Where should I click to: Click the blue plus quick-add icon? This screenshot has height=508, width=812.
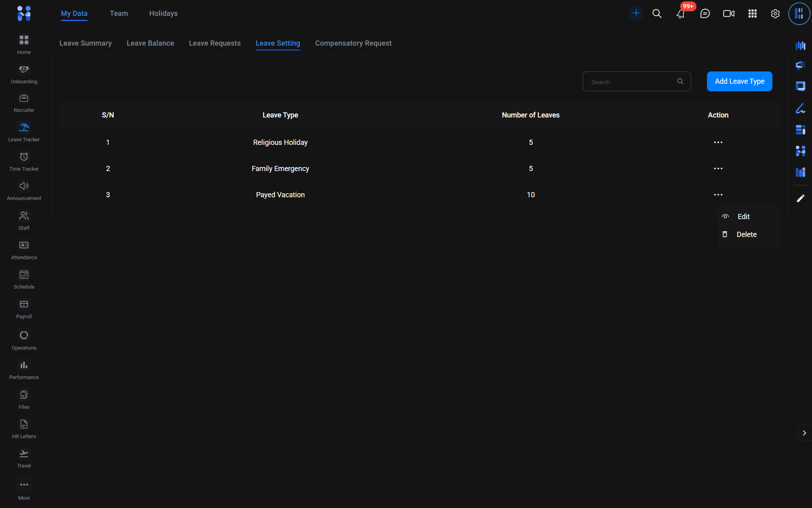coord(636,13)
